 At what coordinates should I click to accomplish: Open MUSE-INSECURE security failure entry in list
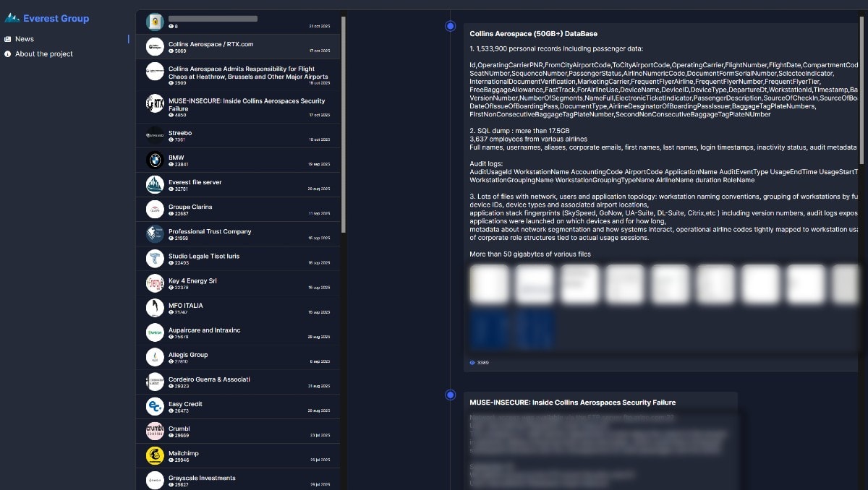pyautogui.click(x=239, y=106)
